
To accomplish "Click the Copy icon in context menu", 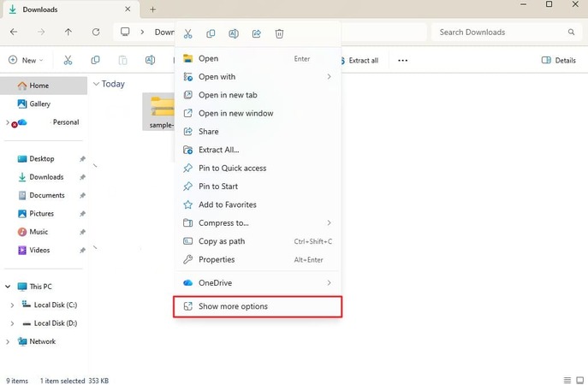I will click(x=211, y=33).
